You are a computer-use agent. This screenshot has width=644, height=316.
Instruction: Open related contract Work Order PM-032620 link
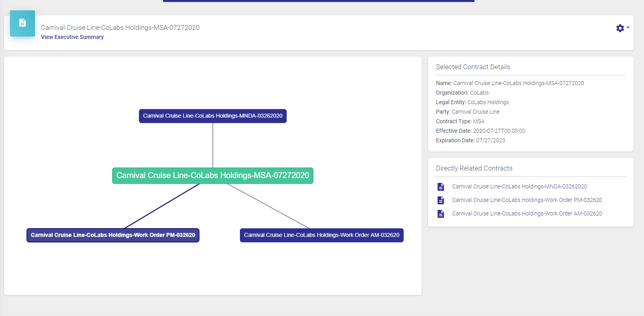click(527, 200)
